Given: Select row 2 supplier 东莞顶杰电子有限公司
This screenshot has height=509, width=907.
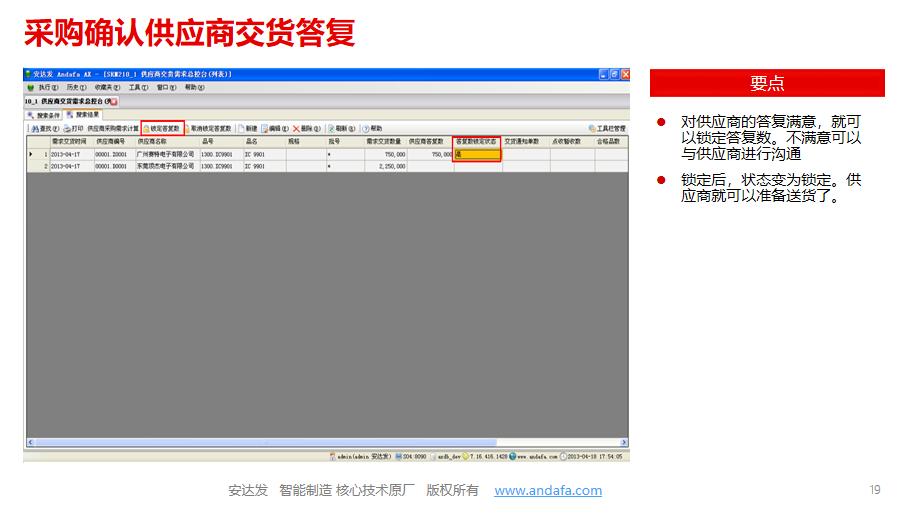Looking at the screenshot, I should pyautogui.click(x=165, y=167).
